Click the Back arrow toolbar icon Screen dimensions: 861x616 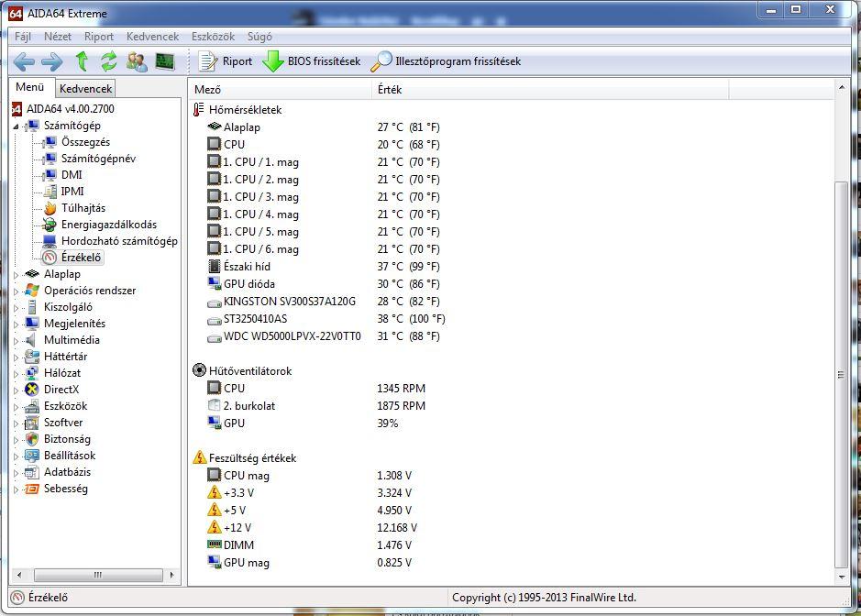tap(24, 61)
